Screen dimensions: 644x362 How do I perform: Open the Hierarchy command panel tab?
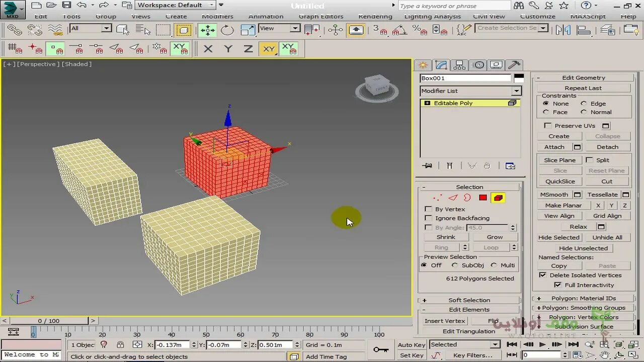(459, 65)
